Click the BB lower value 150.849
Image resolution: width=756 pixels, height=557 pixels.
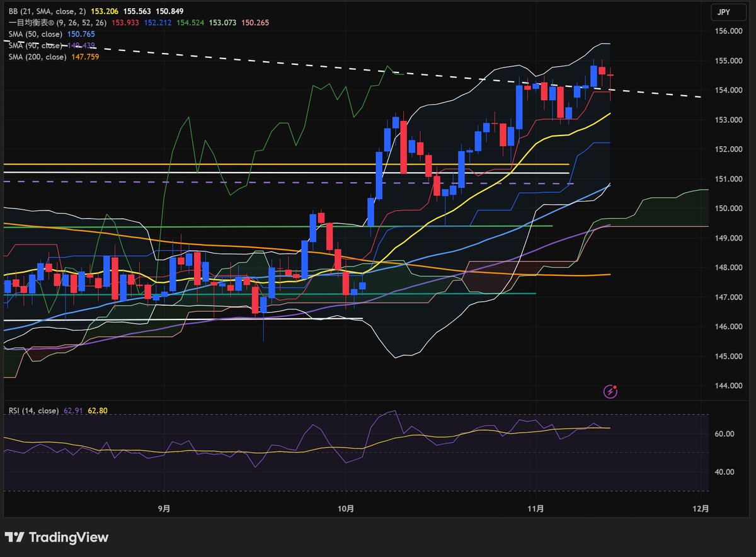click(x=168, y=11)
